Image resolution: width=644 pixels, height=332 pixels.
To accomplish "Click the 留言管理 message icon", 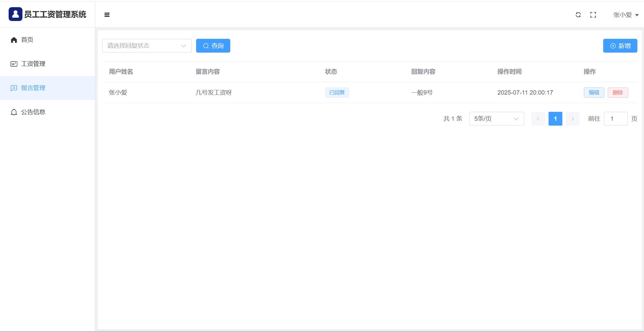I will (14, 88).
